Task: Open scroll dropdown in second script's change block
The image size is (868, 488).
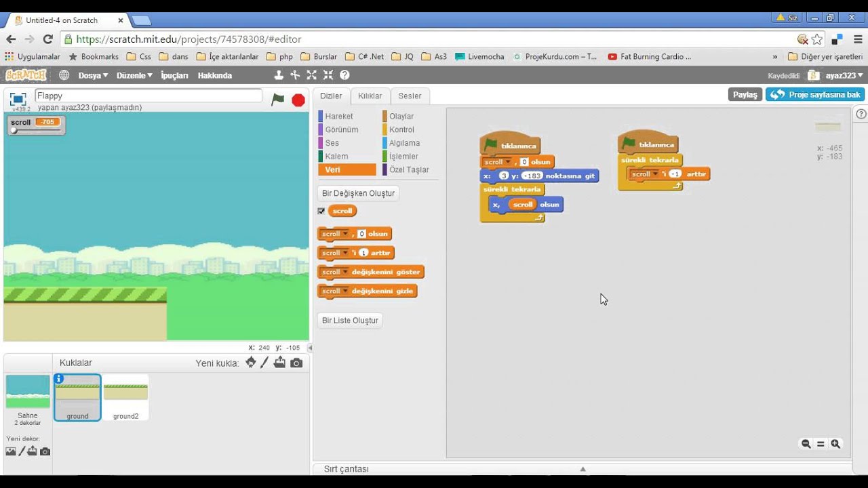Action: 656,174
